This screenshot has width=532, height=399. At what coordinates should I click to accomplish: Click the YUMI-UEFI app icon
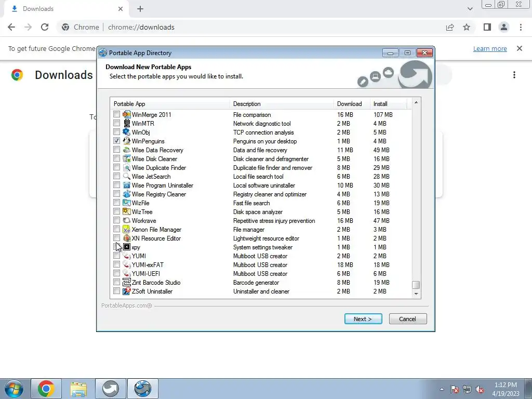[x=127, y=273]
